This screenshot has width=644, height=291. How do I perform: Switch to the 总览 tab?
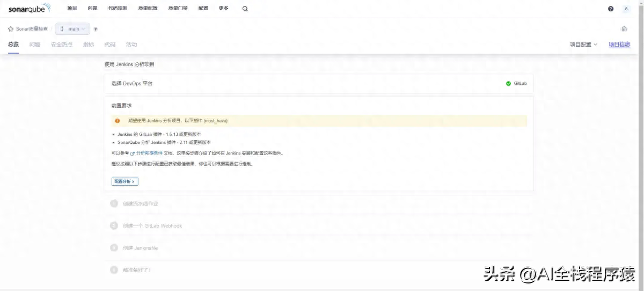coord(13,45)
